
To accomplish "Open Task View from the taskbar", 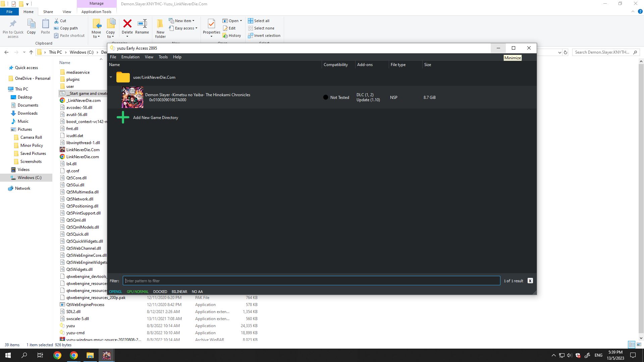I will [40, 355].
